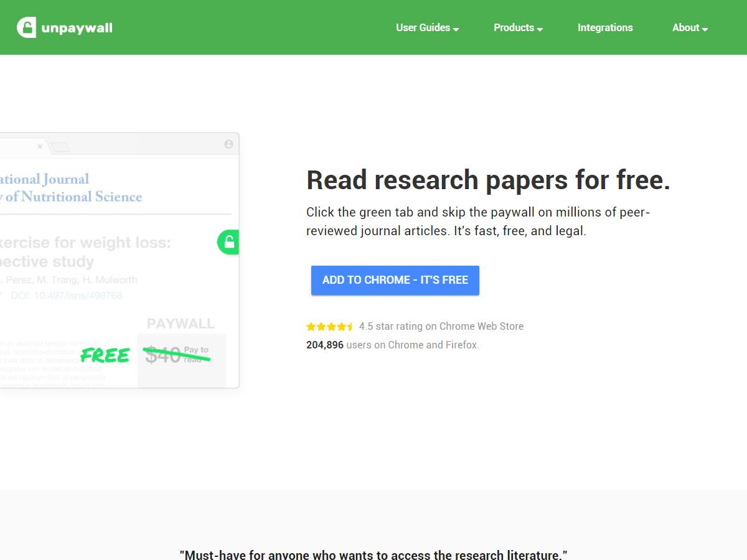Image resolution: width=747 pixels, height=560 pixels.
Task: Click the new tab shape in mock browser
Action: pyautogui.click(x=60, y=147)
